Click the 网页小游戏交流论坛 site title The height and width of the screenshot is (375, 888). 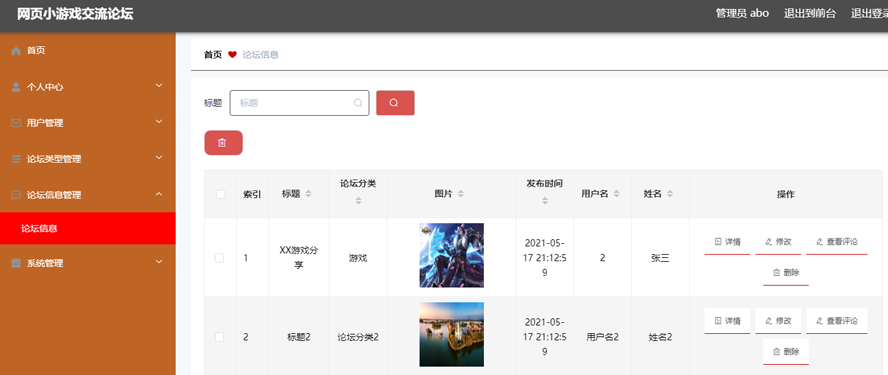coord(75,14)
